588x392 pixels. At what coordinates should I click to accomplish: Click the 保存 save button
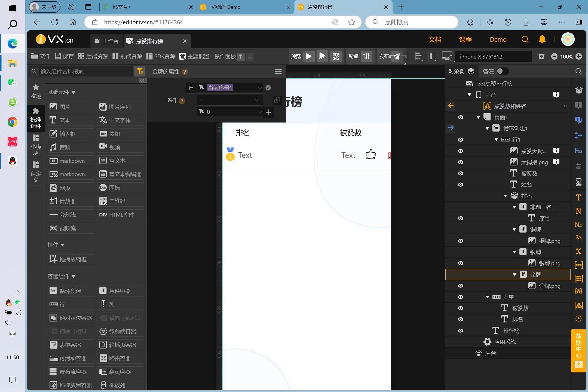(64, 56)
